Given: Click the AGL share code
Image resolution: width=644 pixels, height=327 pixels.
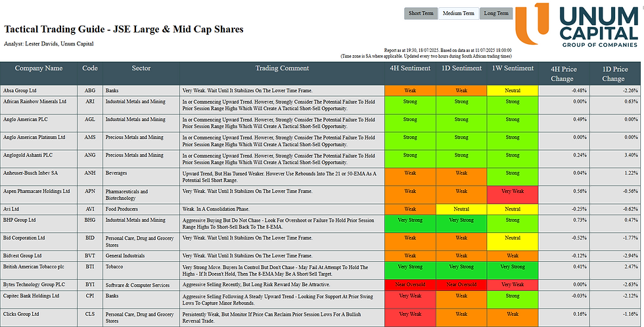Looking at the screenshot, I should point(90,120).
